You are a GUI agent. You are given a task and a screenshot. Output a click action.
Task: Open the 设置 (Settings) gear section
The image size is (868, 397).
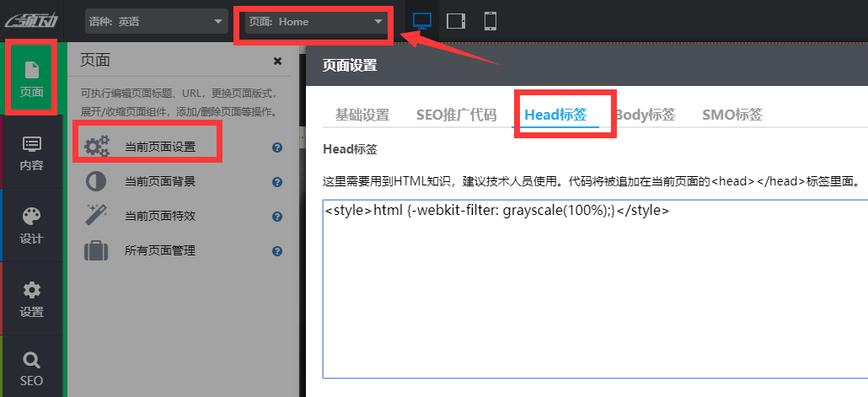click(31, 298)
